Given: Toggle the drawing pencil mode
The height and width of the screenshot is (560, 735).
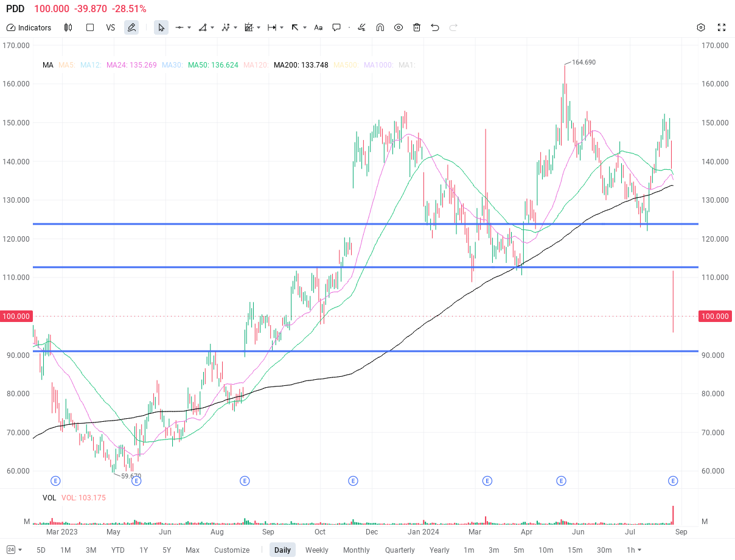Looking at the screenshot, I should click(x=131, y=27).
